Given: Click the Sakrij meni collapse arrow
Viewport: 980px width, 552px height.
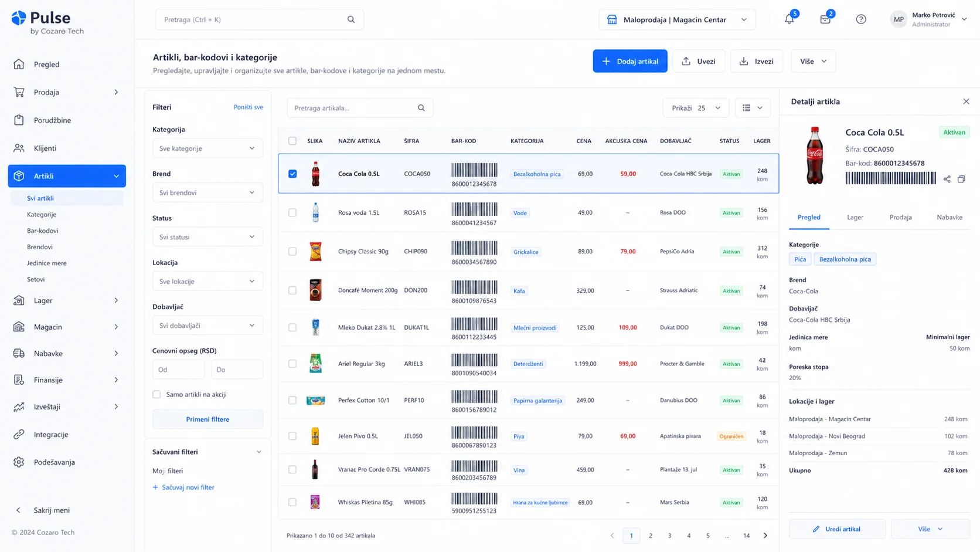Looking at the screenshot, I should pyautogui.click(x=18, y=510).
